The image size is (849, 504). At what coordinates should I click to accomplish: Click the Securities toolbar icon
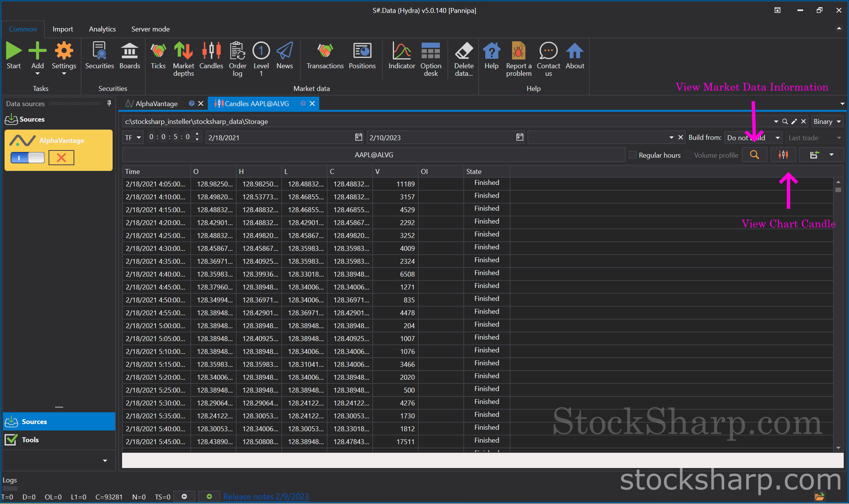click(x=99, y=56)
